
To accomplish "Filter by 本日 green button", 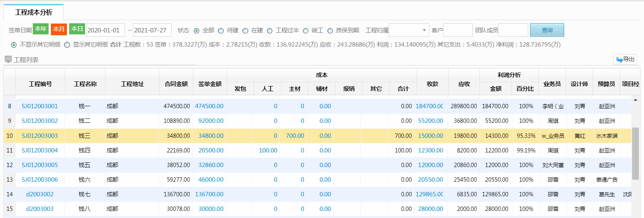I will (77, 29).
